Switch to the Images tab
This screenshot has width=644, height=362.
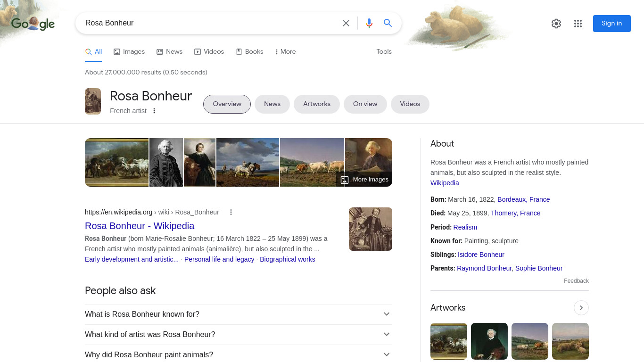click(x=129, y=52)
